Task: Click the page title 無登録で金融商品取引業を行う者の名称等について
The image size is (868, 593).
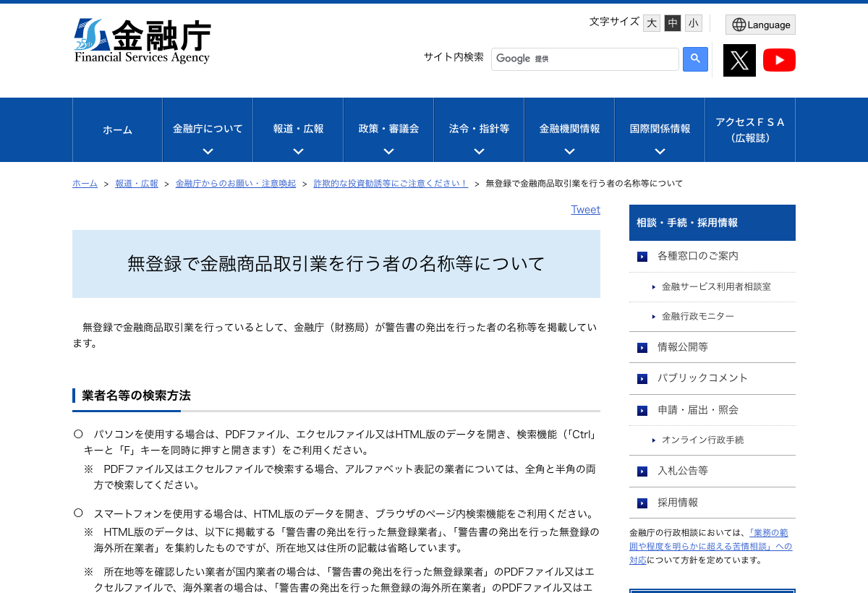Action: point(336,264)
